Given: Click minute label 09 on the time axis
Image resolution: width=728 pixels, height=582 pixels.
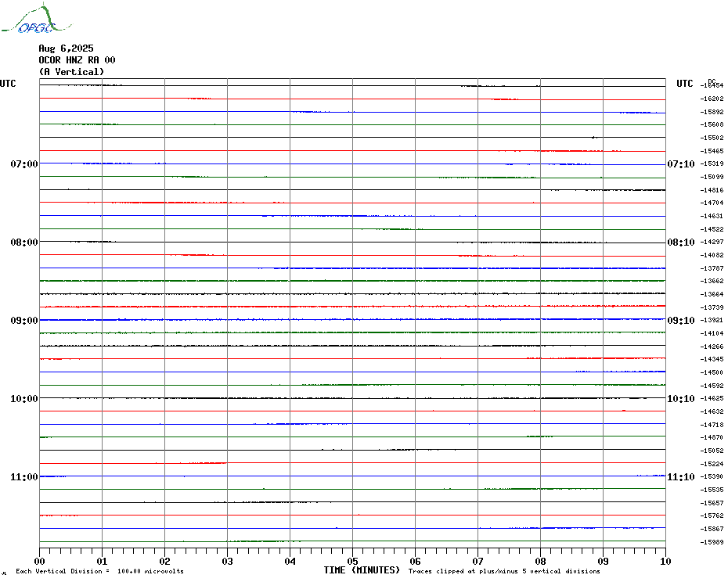Looking at the screenshot, I should coord(603,562).
